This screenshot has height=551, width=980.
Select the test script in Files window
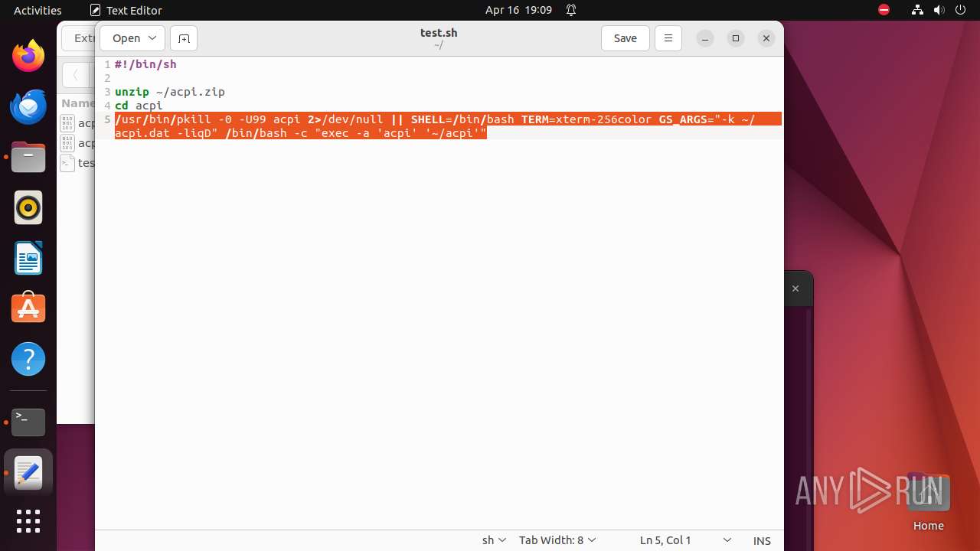77,163
